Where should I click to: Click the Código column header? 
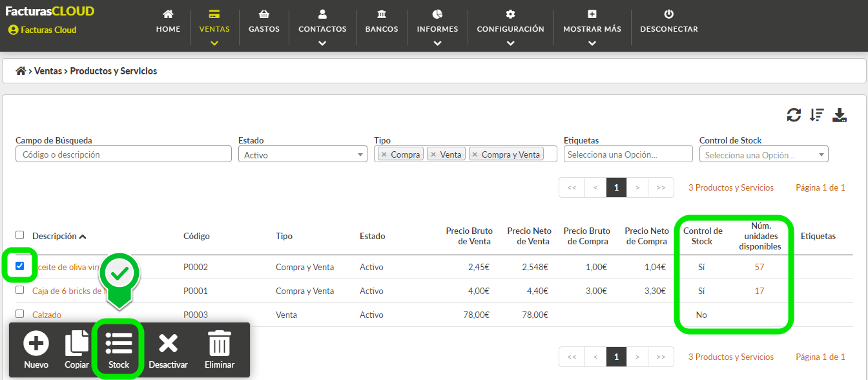click(x=196, y=236)
